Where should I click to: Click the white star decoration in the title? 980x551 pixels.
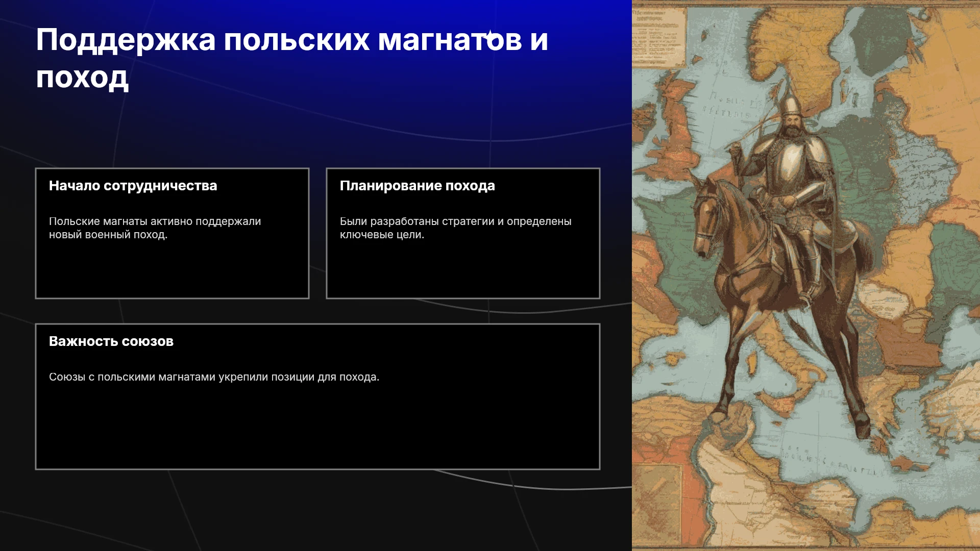[x=490, y=37]
